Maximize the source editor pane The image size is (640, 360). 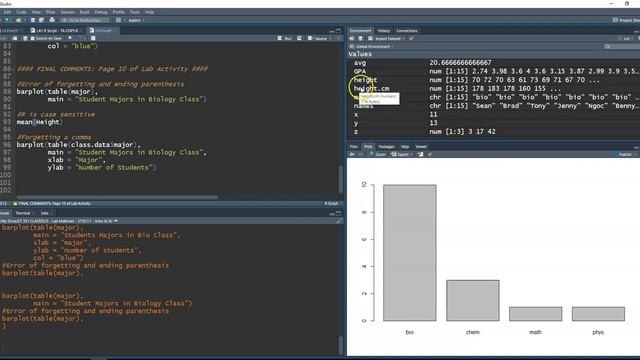(338, 31)
